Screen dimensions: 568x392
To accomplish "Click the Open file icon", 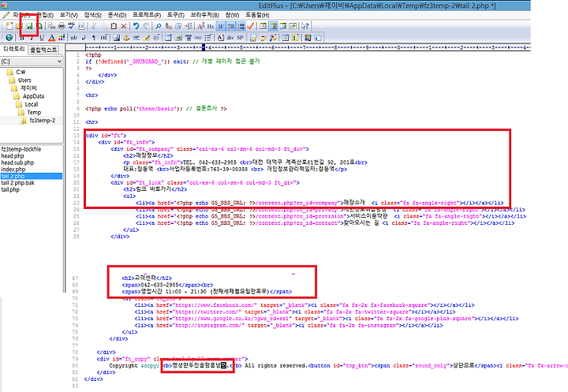I will [19, 26].
